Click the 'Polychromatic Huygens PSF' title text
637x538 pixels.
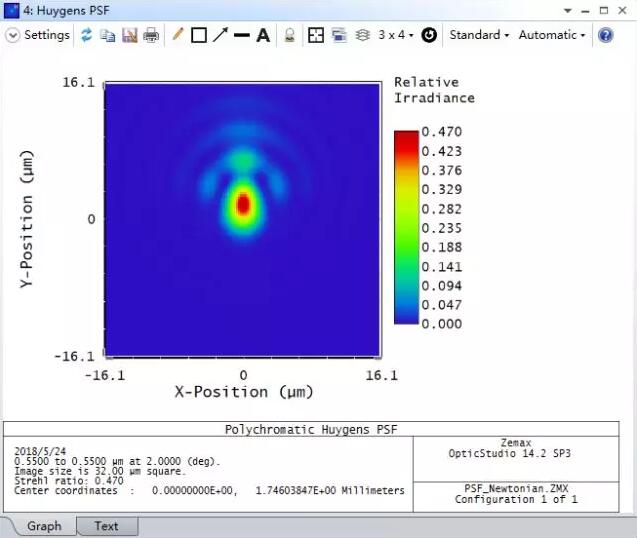pos(311,430)
